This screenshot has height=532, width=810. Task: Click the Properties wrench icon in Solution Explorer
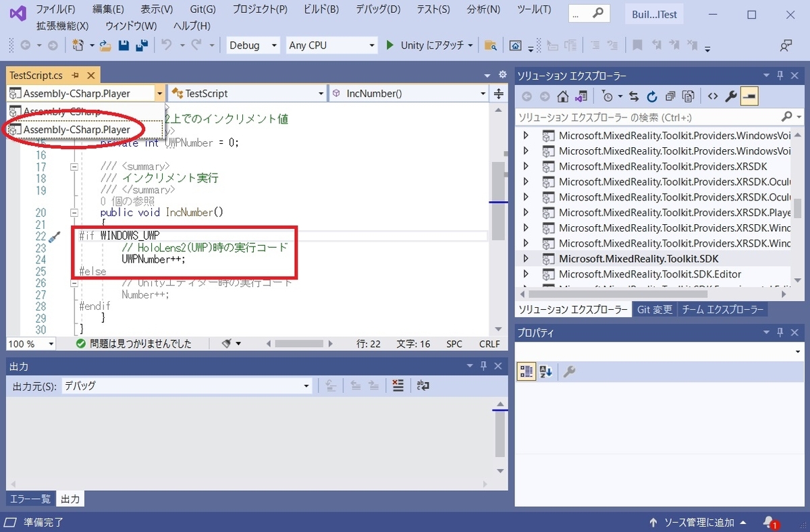pos(730,97)
